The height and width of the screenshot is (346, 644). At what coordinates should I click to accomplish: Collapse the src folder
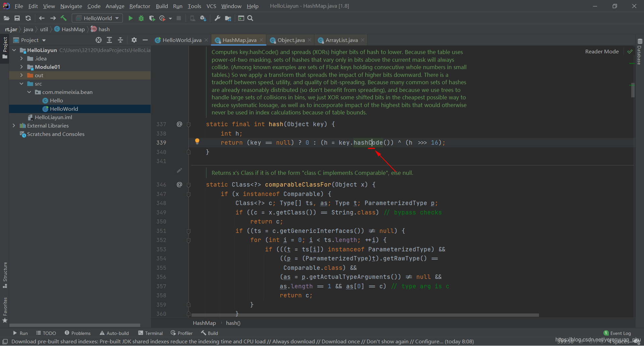click(x=21, y=84)
